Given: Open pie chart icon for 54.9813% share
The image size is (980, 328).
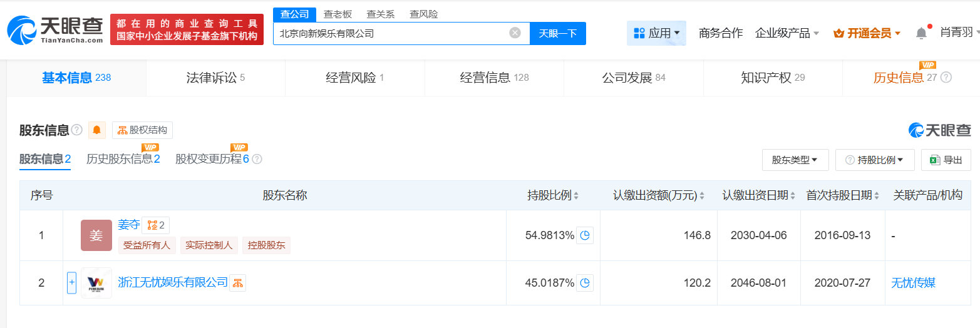Looking at the screenshot, I should [x=585, y=235].
